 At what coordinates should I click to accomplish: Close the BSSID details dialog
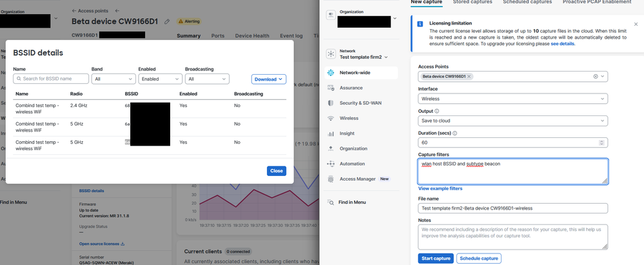(276, 171)
